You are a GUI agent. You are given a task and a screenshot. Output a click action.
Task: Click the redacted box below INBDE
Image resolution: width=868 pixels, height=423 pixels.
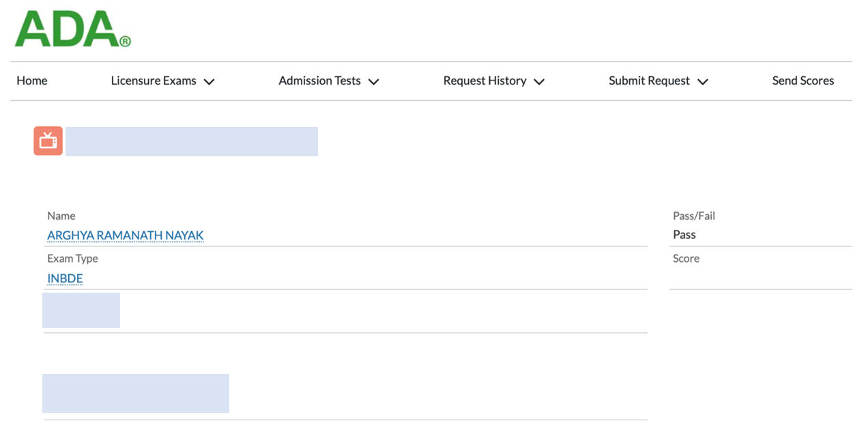coord(81,310)
